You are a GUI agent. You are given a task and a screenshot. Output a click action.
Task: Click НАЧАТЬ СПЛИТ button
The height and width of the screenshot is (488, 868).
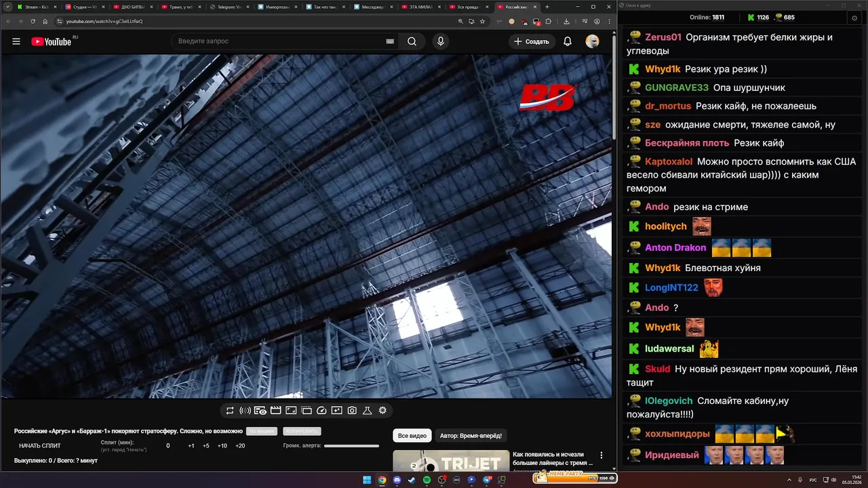[40, 446]
